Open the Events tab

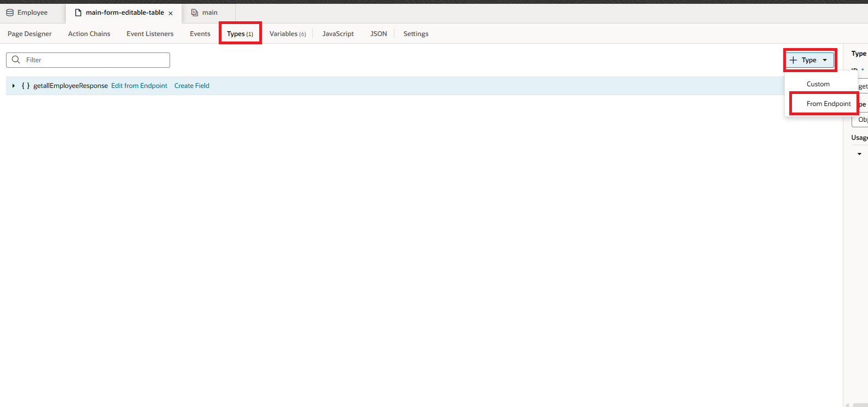(x=200, y=34)
